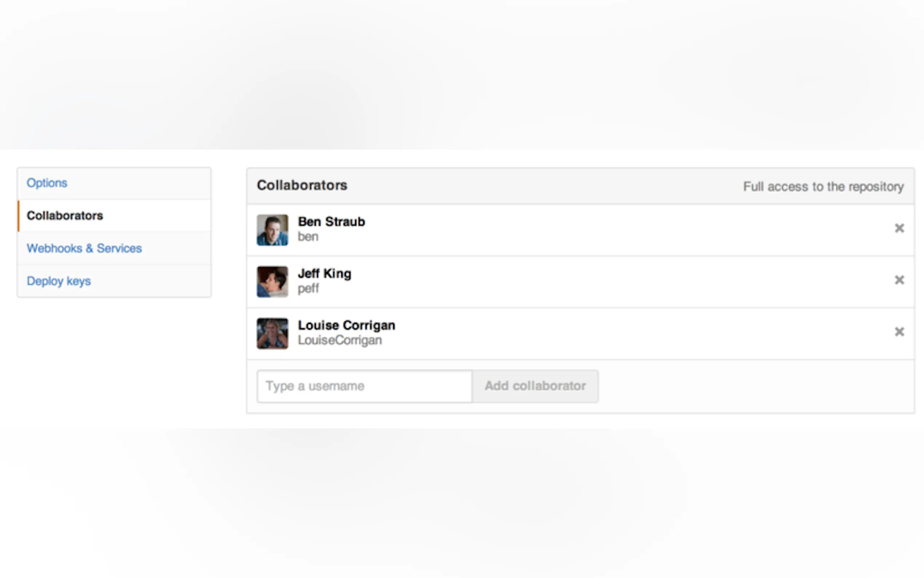Click 'Full access to the repository' text
The image size is (924, 578).
[x=823, y=187]
